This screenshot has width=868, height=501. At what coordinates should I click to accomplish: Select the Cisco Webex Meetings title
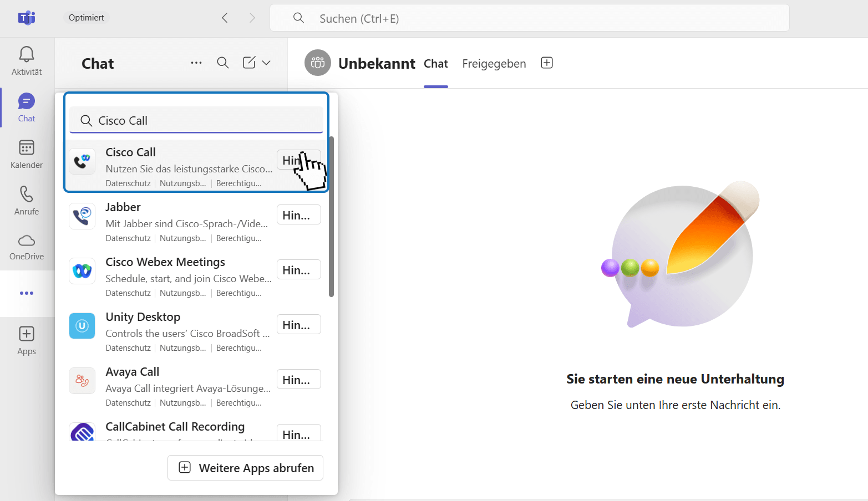click(165, 262)
